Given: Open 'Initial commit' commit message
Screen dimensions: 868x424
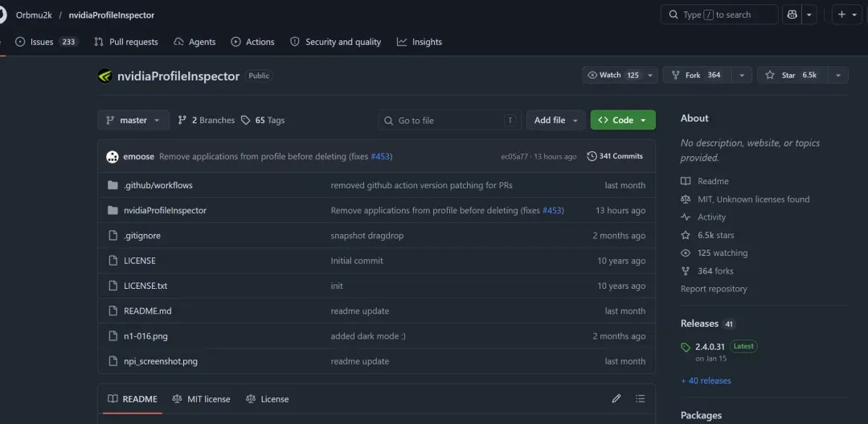Looking at the screenshot, I should (x=357, y=261).
